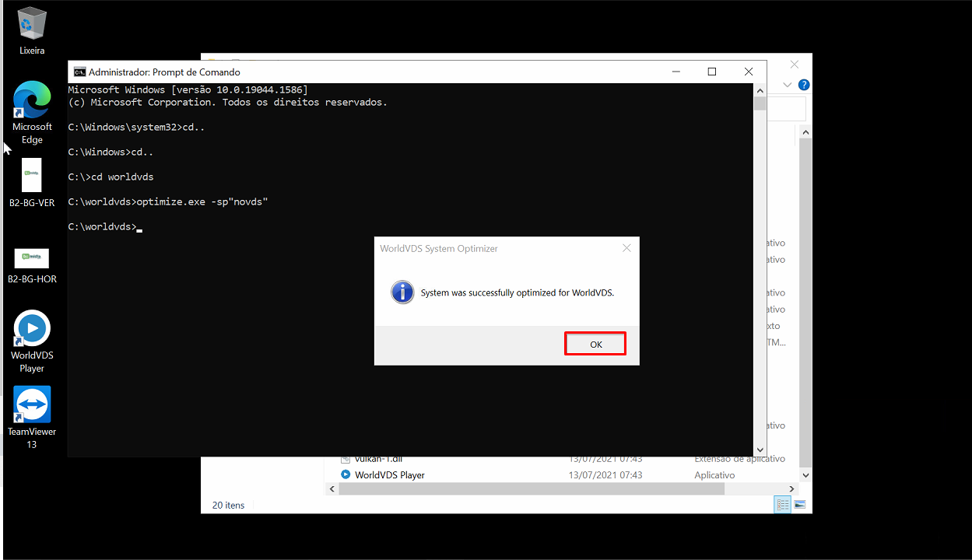Expand the Explorer ribbon chevron
This screenshot has width=972, height=560.
(x=788, y=85)
